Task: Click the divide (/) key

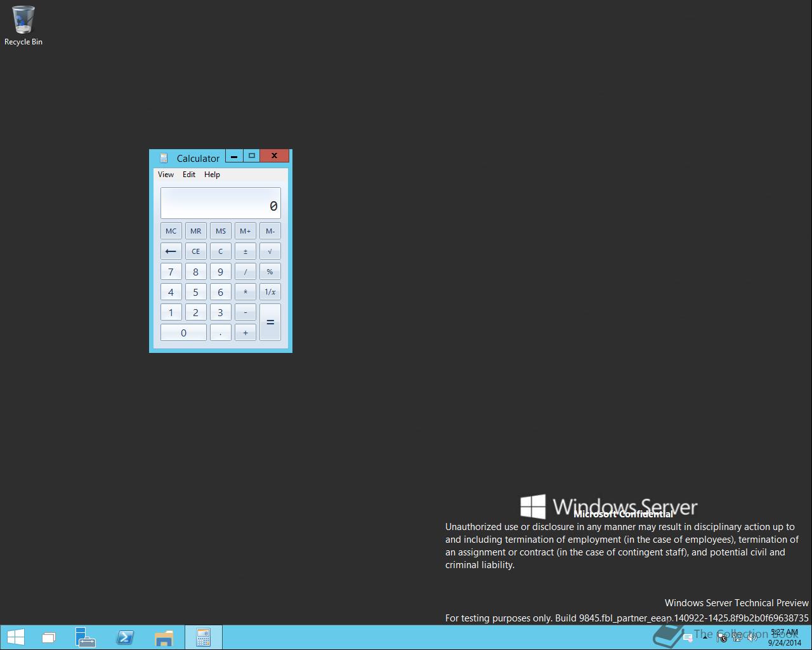Action: pos(245,272)
